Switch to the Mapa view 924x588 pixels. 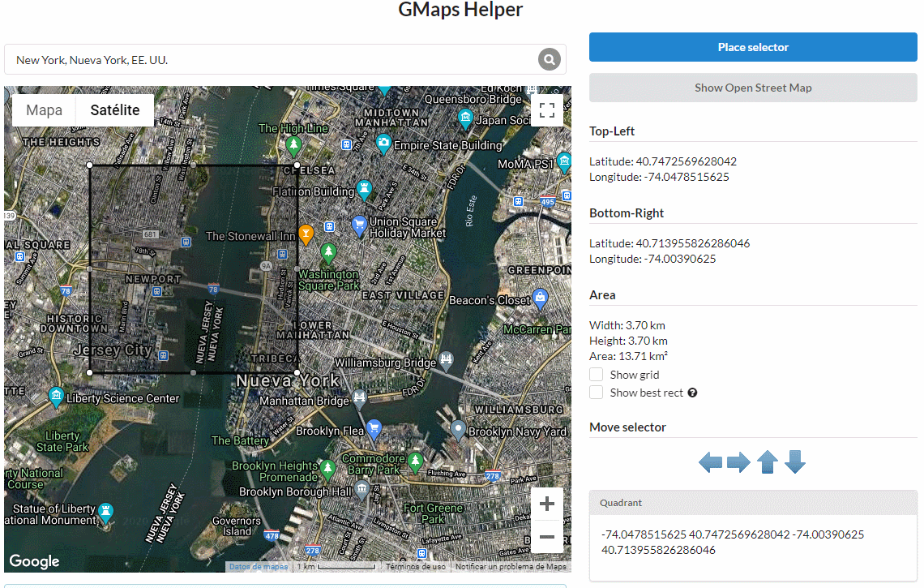click(44, 109)
